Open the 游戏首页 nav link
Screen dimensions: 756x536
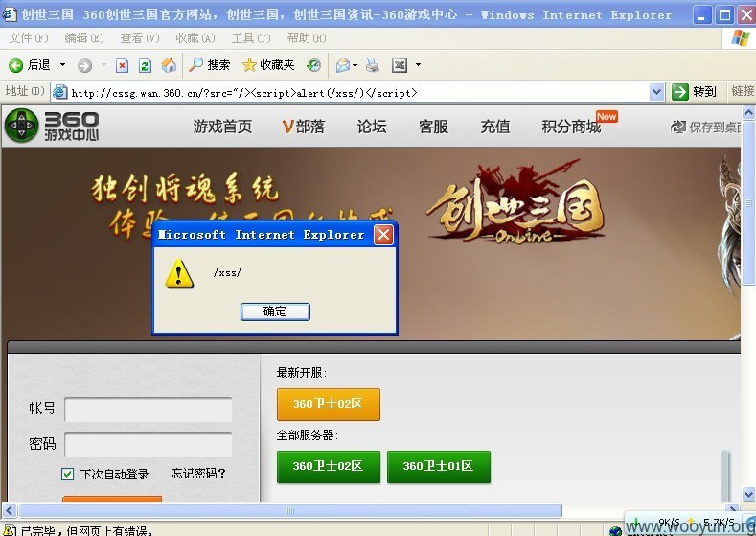click(222, 127)
